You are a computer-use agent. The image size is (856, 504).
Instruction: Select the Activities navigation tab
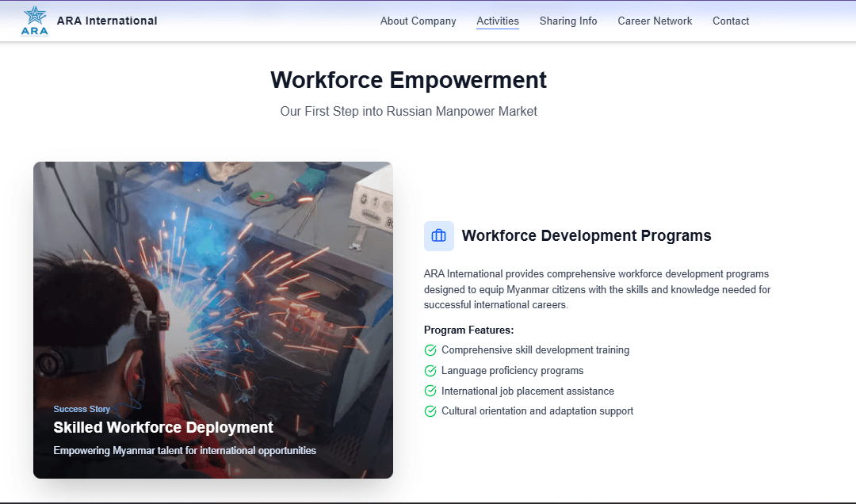[x=498, y=21]
